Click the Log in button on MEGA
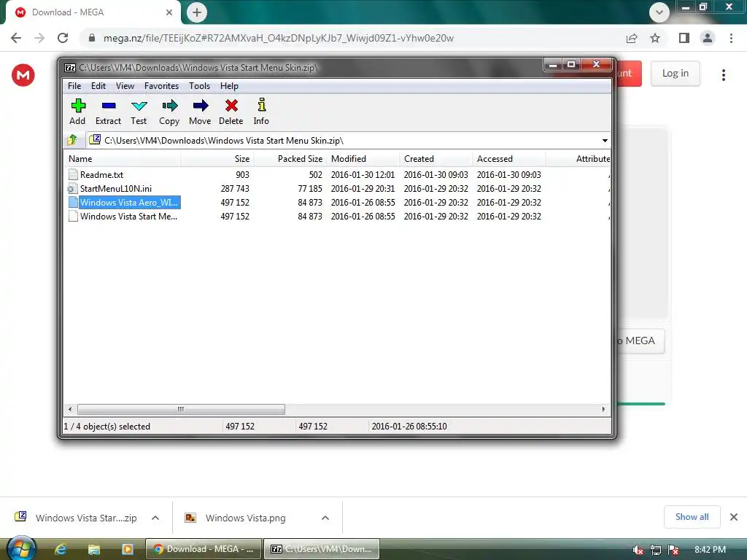Viewport: 747px width, 560px height. (675, 74)
